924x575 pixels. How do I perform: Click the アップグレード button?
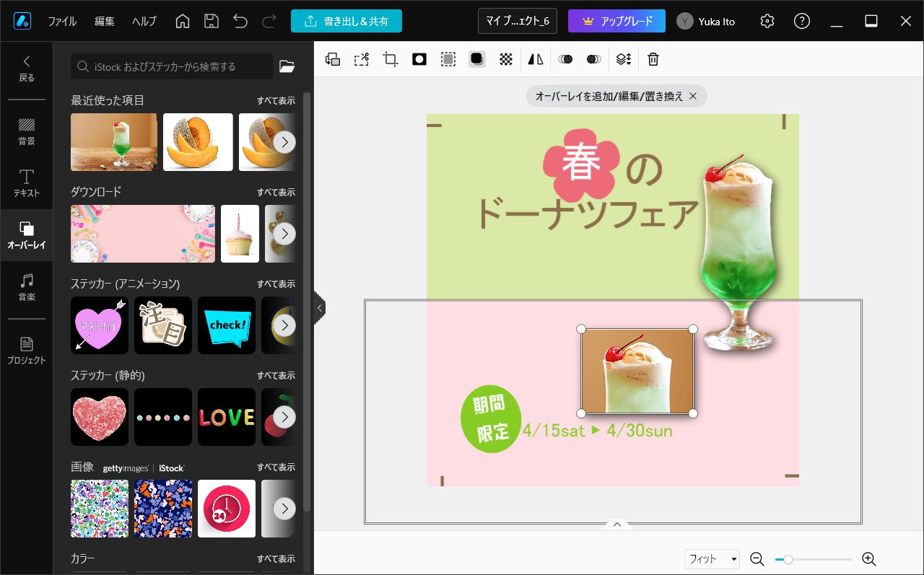pos(616,21)
